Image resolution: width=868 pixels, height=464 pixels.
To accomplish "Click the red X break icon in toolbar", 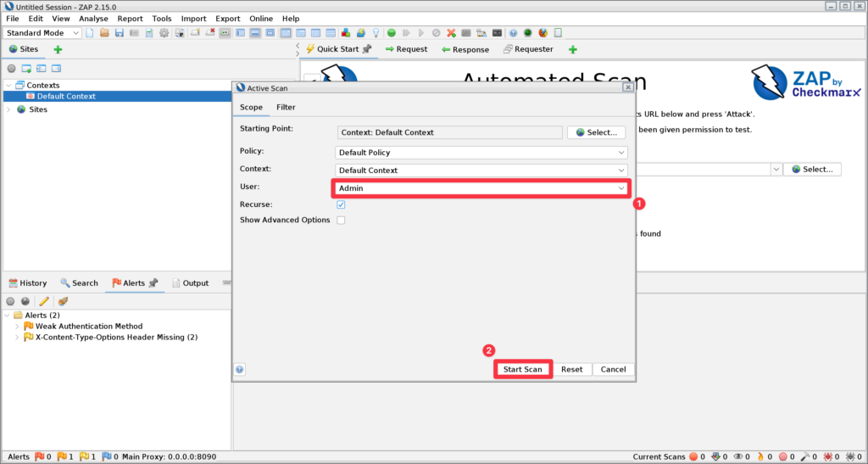I will [x=451, y=33].
